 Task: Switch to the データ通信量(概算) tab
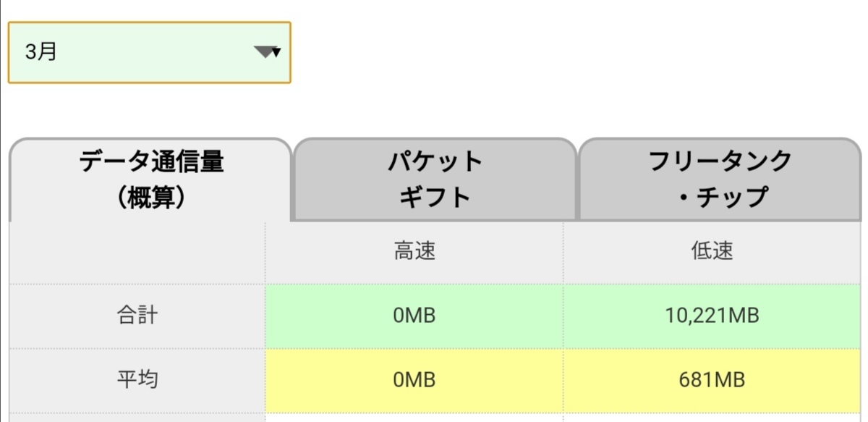click(150, 179)
